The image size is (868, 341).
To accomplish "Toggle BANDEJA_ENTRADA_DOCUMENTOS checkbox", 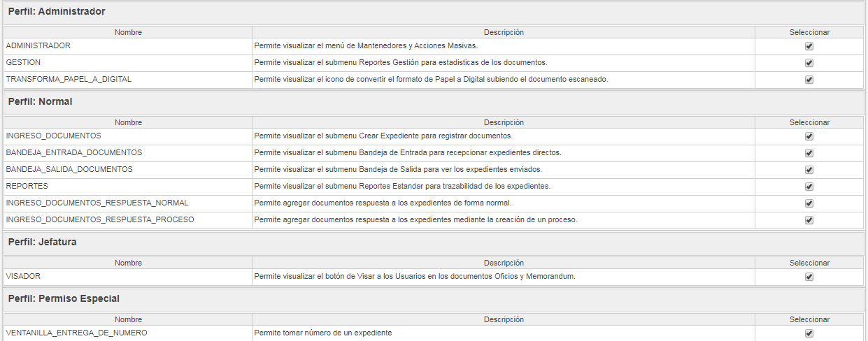I will 809,153.
